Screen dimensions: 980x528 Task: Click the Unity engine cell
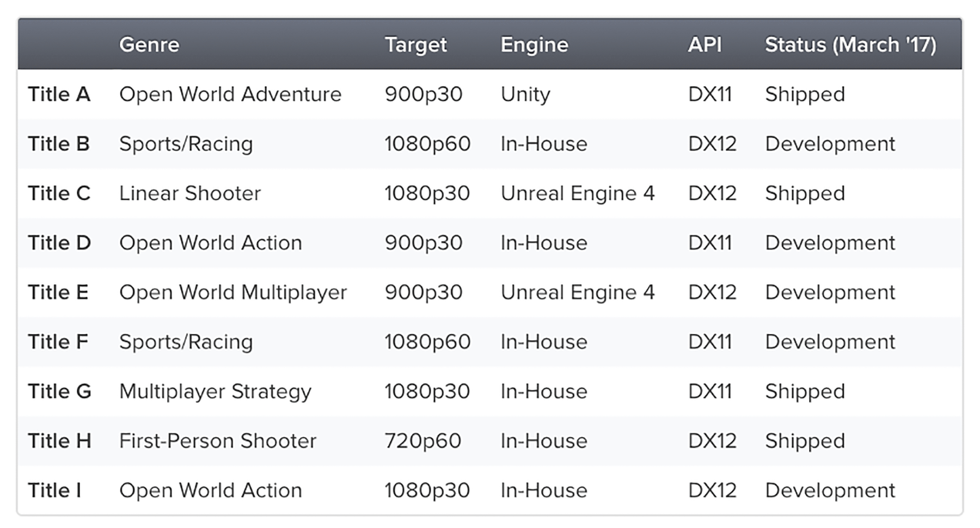[x=525, y=94]
